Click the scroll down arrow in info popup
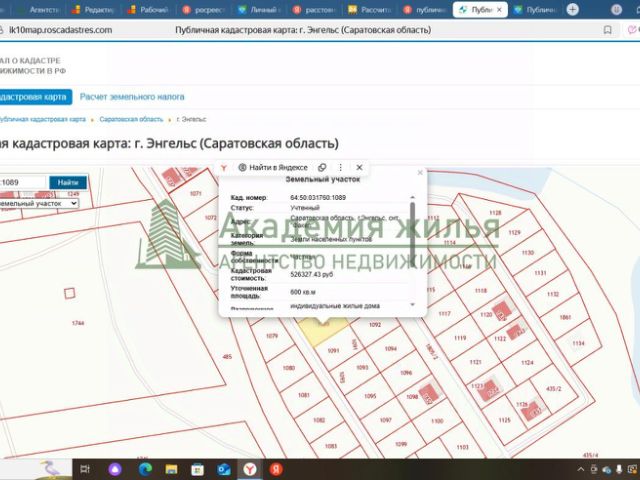The image size is (640, 480). 412,304
